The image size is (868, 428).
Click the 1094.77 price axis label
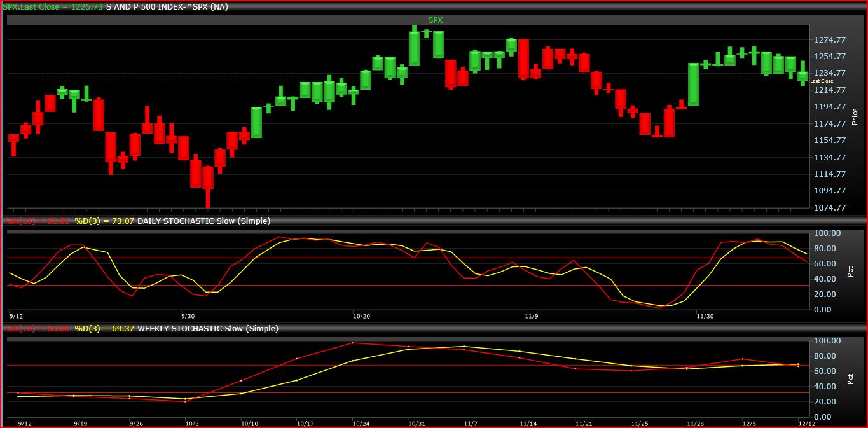tap(829, 191)
